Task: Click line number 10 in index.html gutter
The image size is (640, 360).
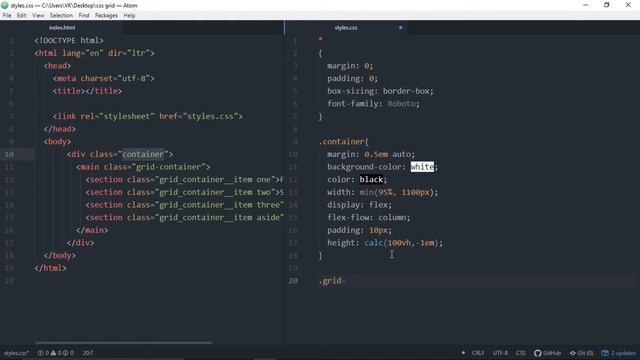Action: click(9, 154)
